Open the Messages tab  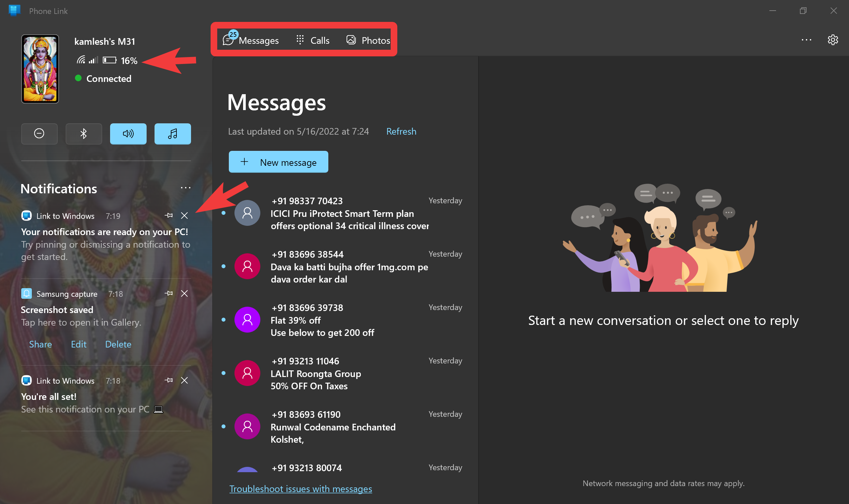click(251, 40)
